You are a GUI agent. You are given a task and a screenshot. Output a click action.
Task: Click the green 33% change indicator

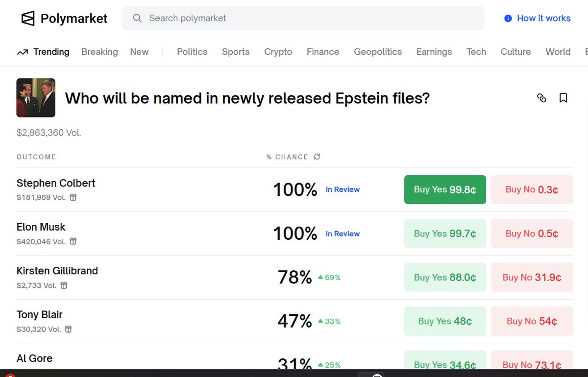(329, 321)
